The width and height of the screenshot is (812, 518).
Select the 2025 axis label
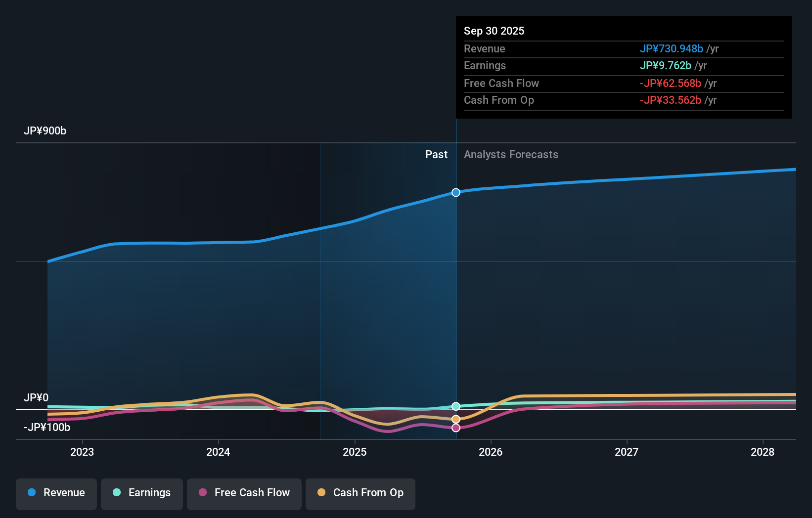(x=355, y=451)
